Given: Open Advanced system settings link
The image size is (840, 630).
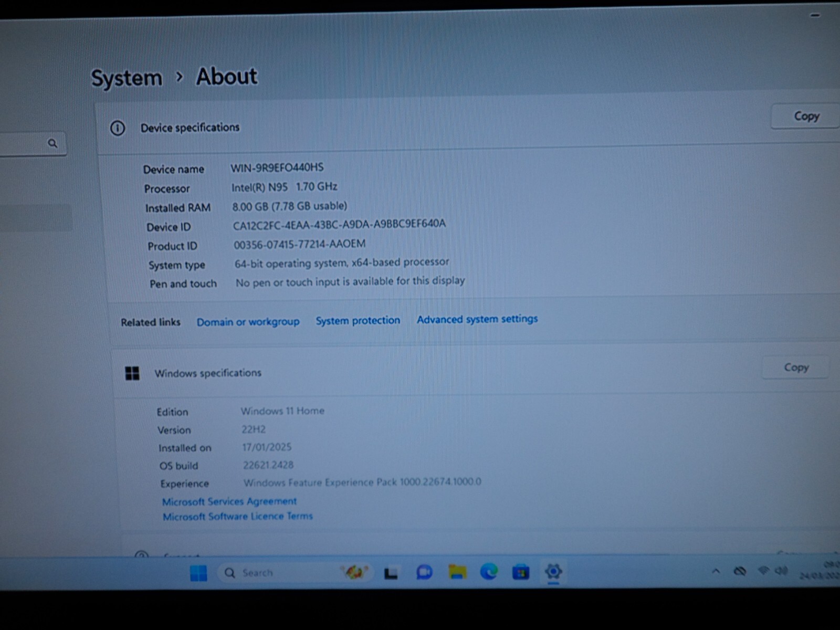Looking at the screenshot, I should pyautogui.click(x=477, y=319).
